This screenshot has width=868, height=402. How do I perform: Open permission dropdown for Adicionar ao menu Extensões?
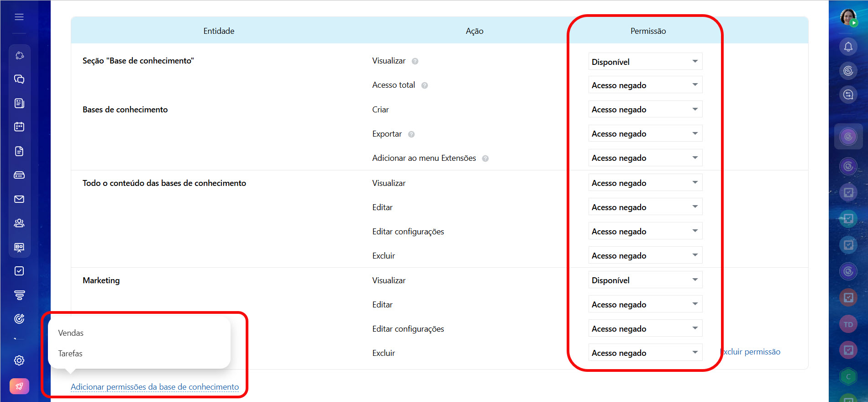pyautogui.click(x=645, y=158)
